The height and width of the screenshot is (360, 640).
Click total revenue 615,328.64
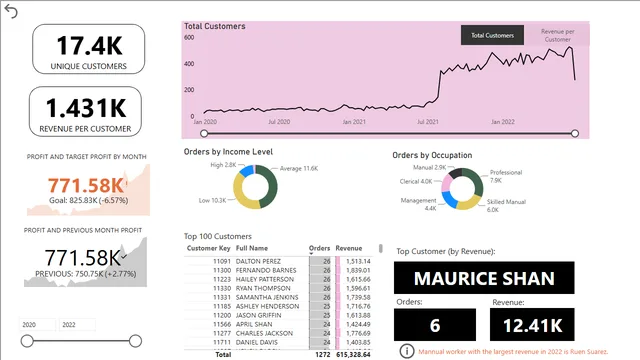click(353, 355)
